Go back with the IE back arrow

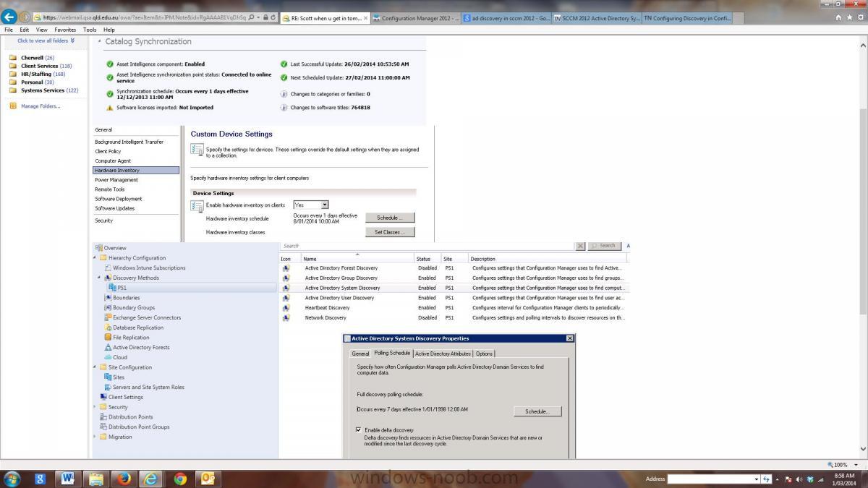[x=9, y=17]
